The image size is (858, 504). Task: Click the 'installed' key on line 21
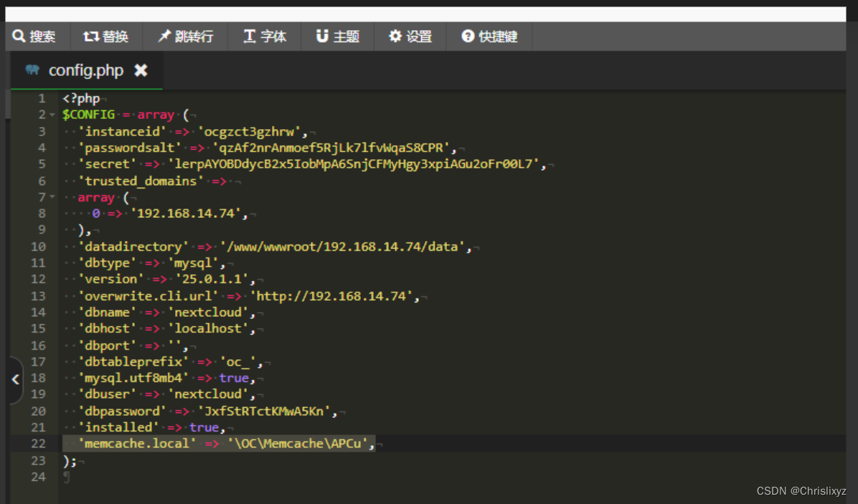[118, 427]
